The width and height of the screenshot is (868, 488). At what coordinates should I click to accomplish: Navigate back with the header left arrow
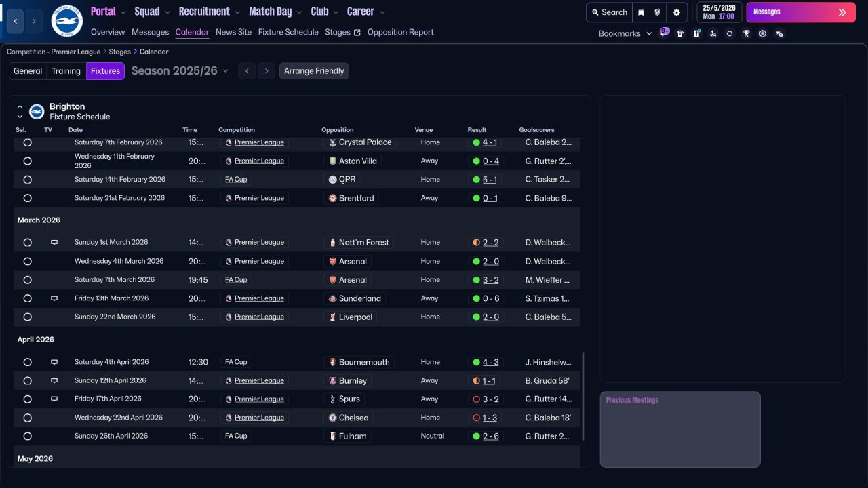pos(16,21)
